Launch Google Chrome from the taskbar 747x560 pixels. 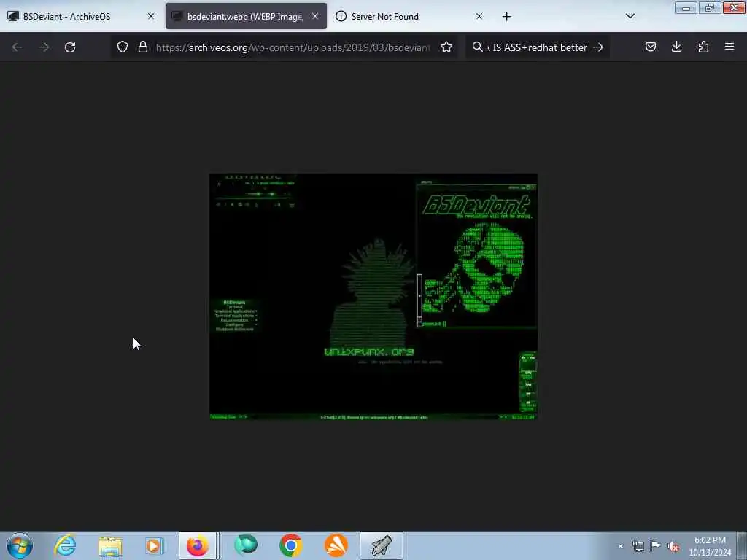pyautogui.click(x=290, y=545)
